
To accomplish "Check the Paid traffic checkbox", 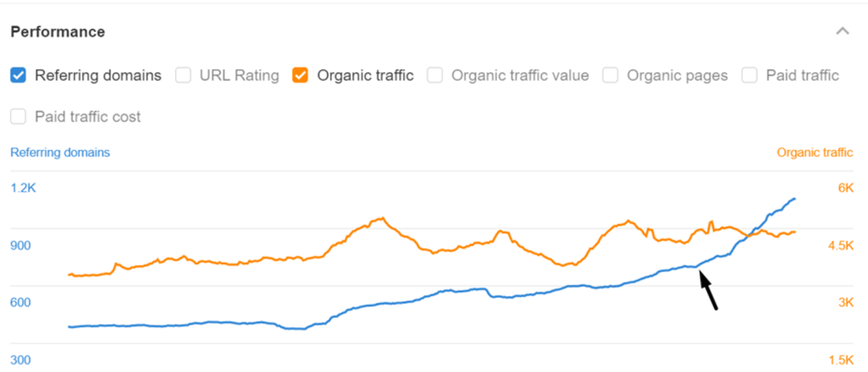I will click(750, 76).
